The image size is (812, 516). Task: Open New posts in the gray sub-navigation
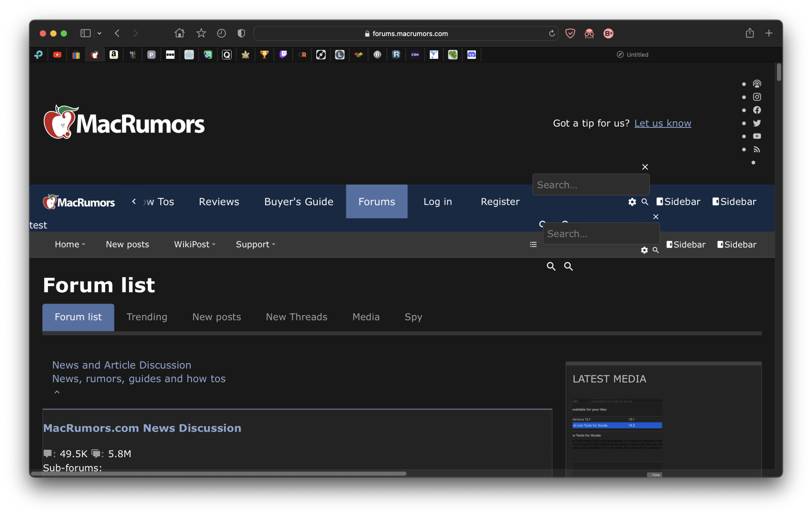pos(127,245)
